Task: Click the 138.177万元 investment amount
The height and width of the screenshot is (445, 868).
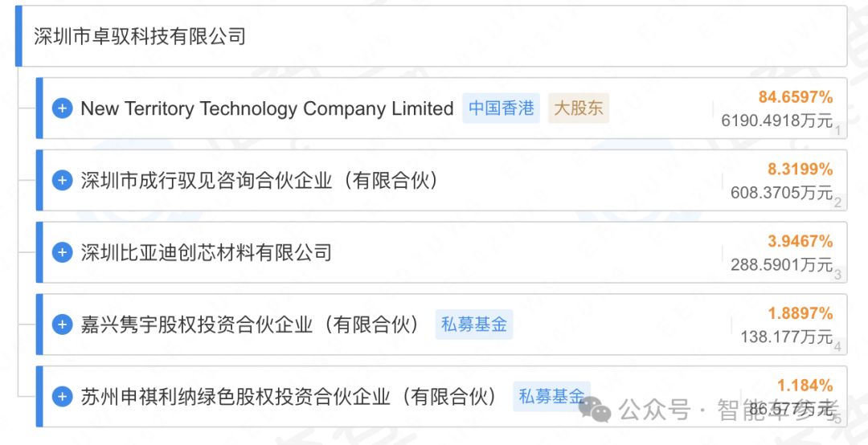Action: pyautogui.click(x=787, y=336)
